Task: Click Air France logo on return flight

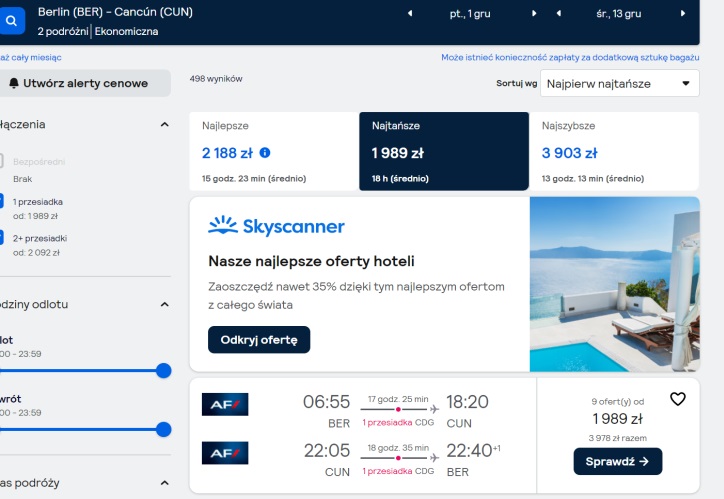Action: (x=225, y=453)
